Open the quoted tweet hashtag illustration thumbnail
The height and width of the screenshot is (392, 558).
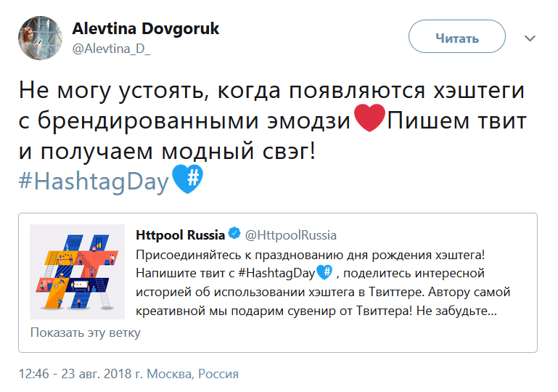(x=77, y=271)
